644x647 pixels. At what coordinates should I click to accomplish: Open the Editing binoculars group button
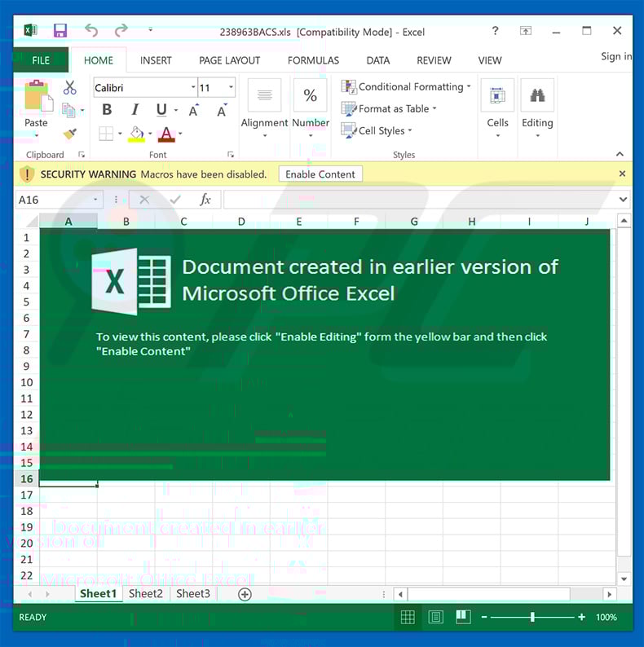pyautogui.click(x=537, y=108)
